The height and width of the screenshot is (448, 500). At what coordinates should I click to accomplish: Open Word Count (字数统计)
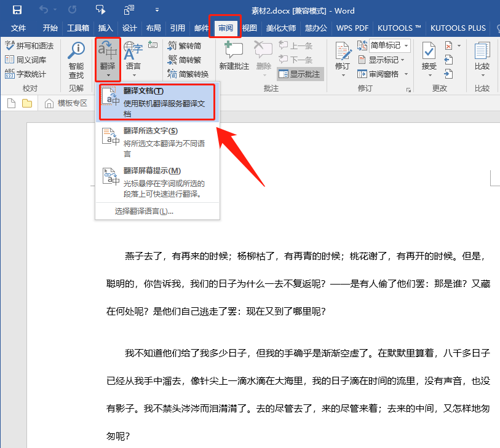coord(25,74)
